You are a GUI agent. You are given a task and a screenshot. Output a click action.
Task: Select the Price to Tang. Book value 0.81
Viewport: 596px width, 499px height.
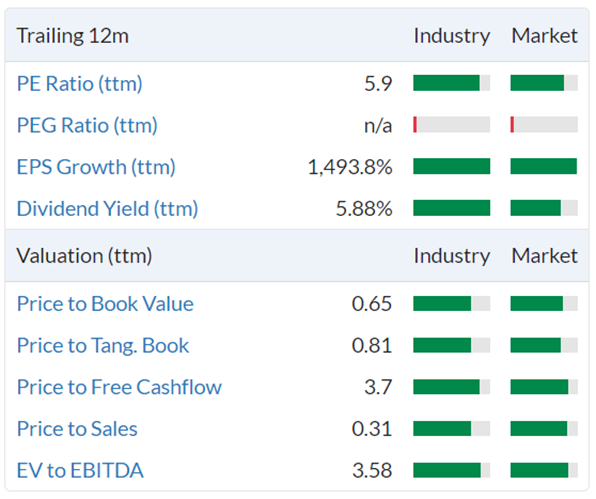(372, 346)
